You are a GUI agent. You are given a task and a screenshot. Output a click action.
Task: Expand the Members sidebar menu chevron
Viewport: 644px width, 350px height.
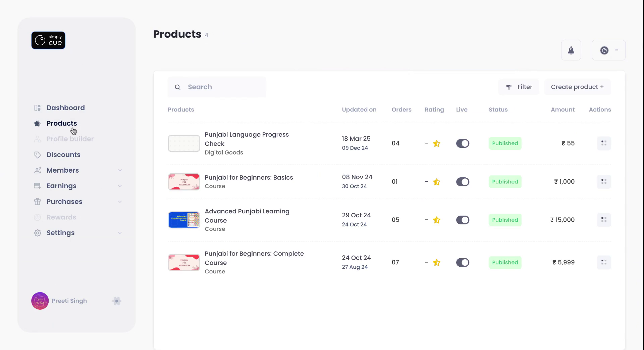[x=120, y=170]
